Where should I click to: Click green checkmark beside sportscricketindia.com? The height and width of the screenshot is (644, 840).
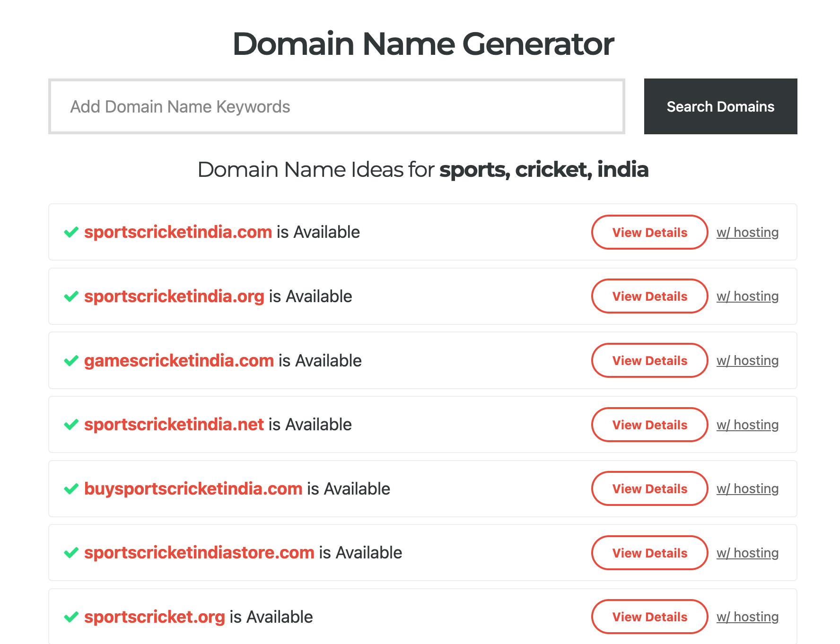[x=71, y=232]
